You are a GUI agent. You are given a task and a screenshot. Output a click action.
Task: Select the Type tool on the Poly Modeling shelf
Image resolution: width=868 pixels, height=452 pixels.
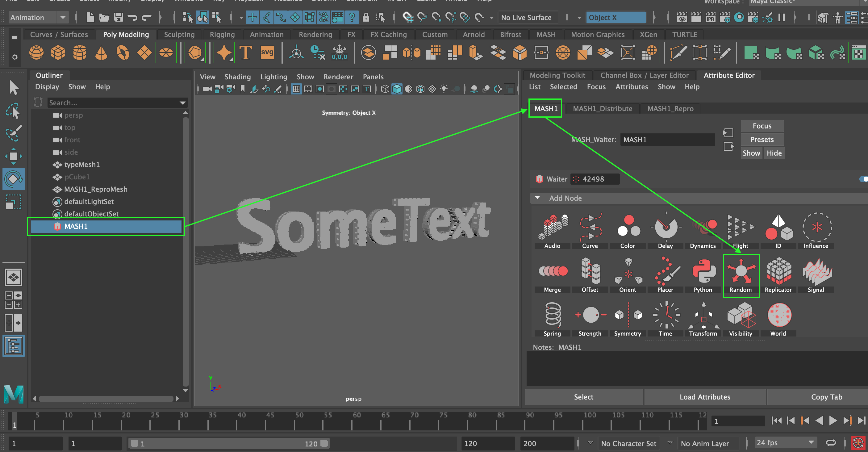pyautogui.click(x=246, y=52)
